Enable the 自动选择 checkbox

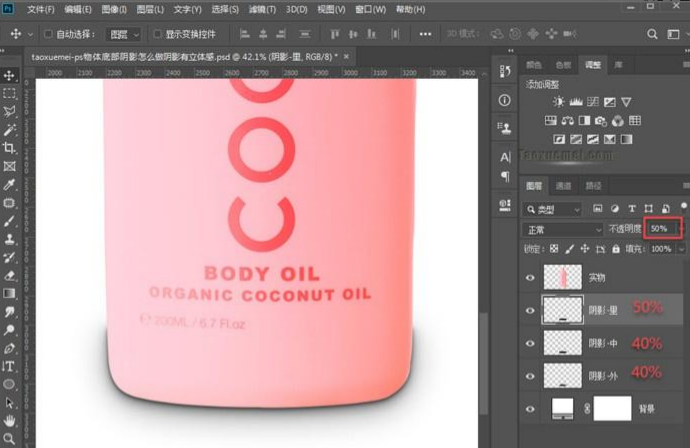[x=48, y=34]
